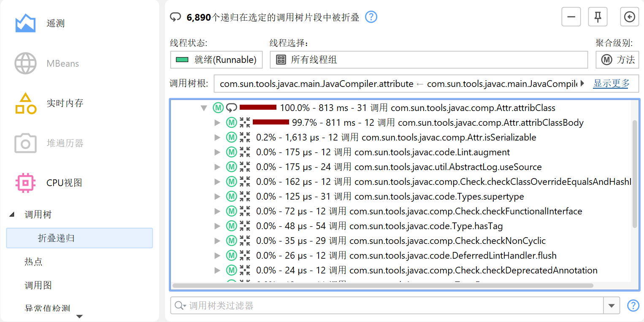This screenshot has width=644, height=322.
Task: Select the 'com.sun.tools.javac.comp.Attr.isSerializable' row text
Action: tap(449, 137)
